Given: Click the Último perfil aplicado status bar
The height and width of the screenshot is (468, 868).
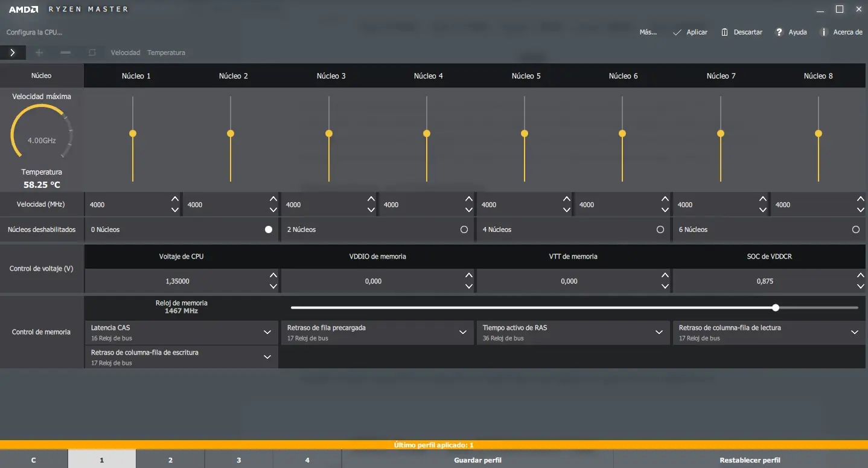Looking at the screenshot, I should [434, 445].
